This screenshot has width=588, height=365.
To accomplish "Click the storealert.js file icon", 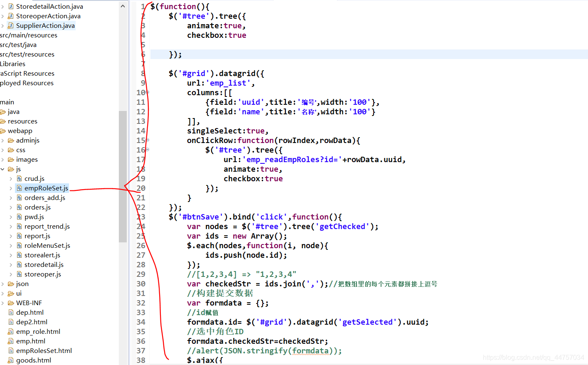I will pos(19,255).
